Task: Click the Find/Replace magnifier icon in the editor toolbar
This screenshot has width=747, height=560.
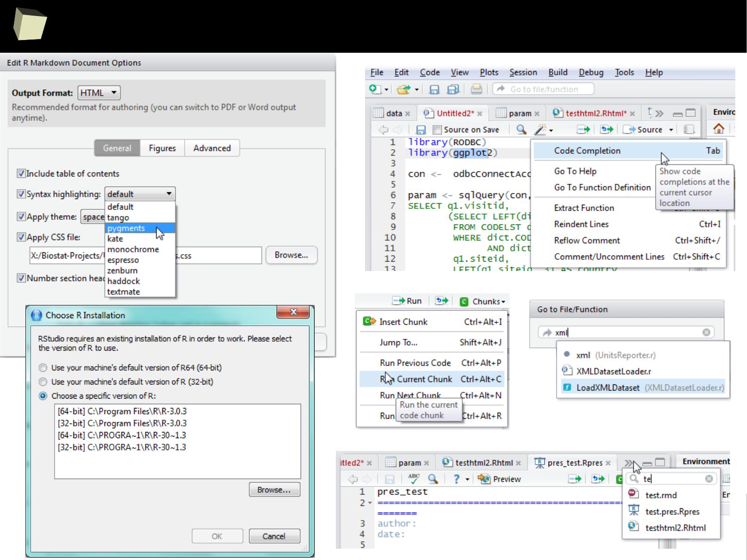Action: [521, 129]
